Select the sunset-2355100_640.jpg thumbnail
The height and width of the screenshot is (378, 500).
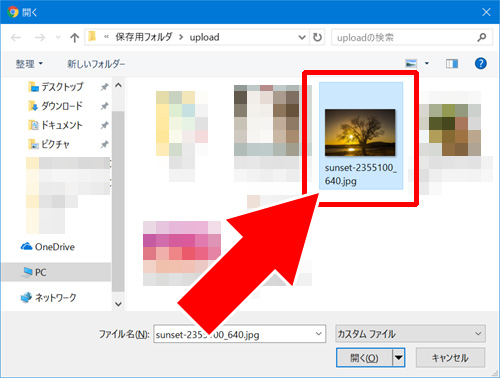pyautogui.click(x=360, y=132)
